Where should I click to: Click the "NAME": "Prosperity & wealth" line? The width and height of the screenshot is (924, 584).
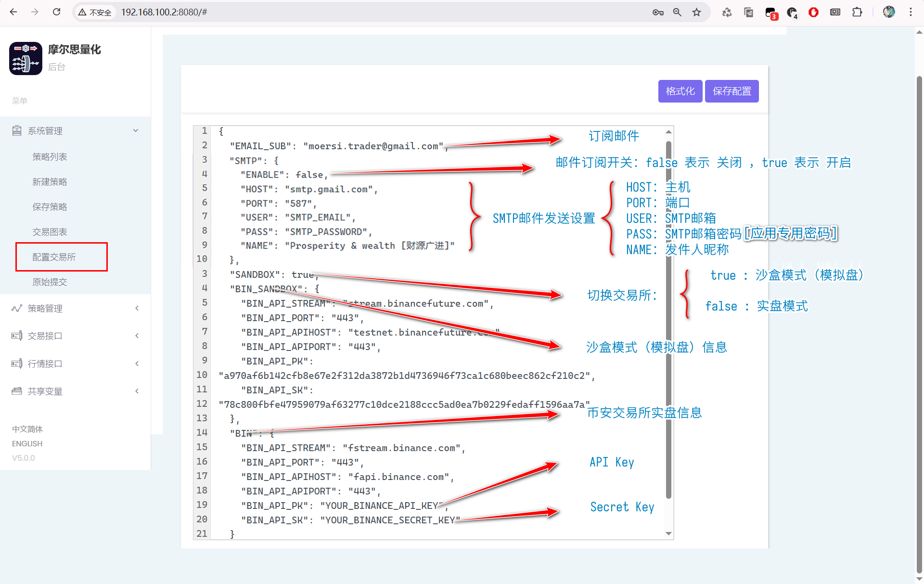[x=347, y=246]
